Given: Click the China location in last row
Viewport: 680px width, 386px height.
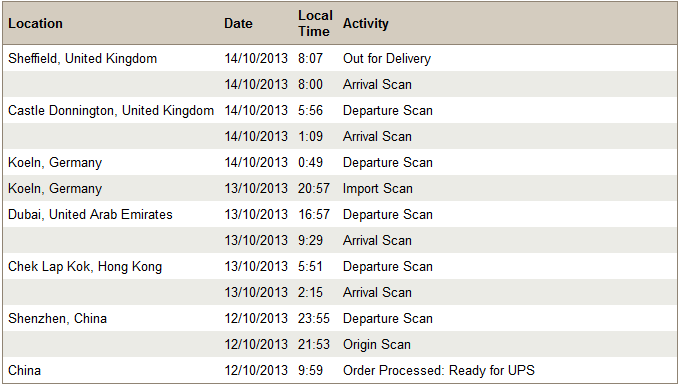Looking at the screenshot, I should [25, 370].
